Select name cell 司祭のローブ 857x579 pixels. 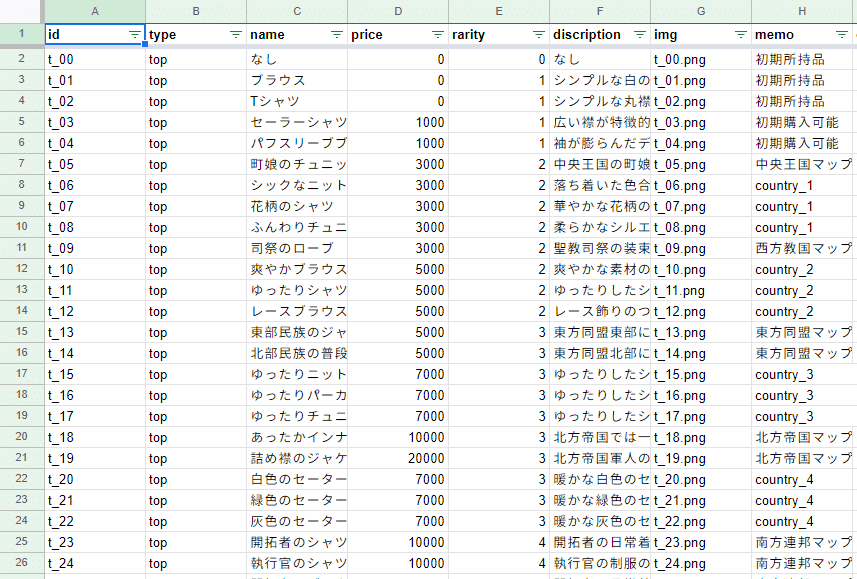[297, 248]
